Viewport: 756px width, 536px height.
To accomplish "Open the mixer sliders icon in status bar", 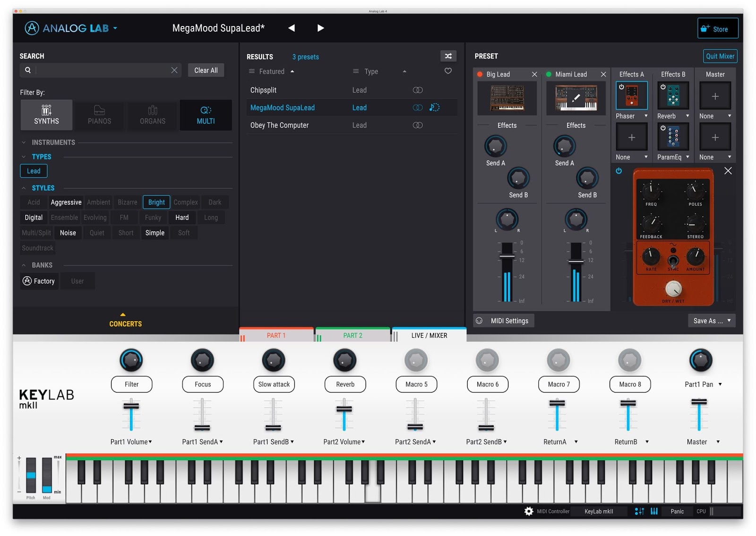I will tap(639, 511).
